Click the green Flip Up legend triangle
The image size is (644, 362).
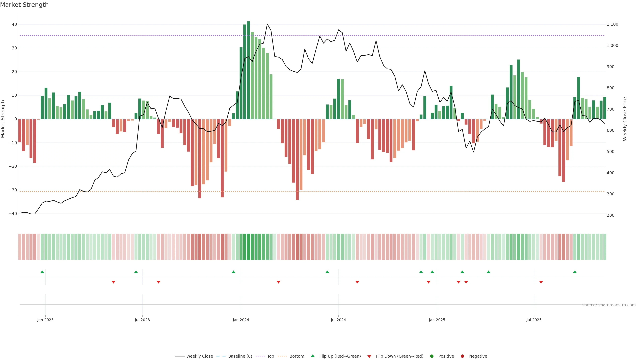tap(312, 356)
